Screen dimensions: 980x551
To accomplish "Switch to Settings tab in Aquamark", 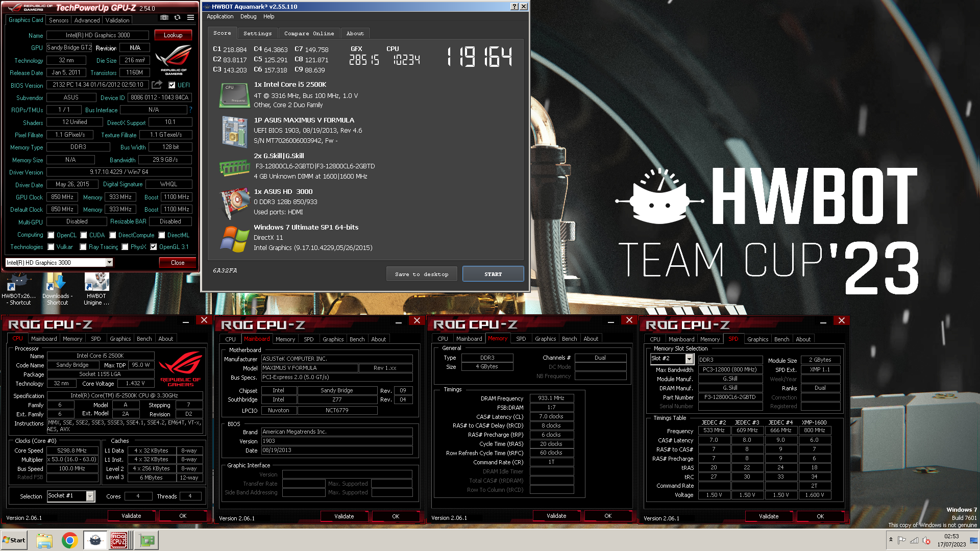I will coord(258,33).
